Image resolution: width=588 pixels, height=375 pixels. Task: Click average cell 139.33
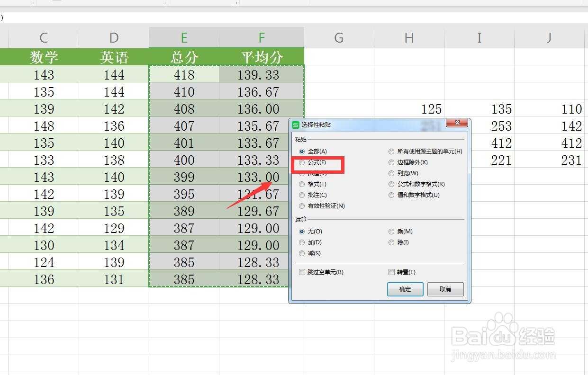[x=262, y=74]
